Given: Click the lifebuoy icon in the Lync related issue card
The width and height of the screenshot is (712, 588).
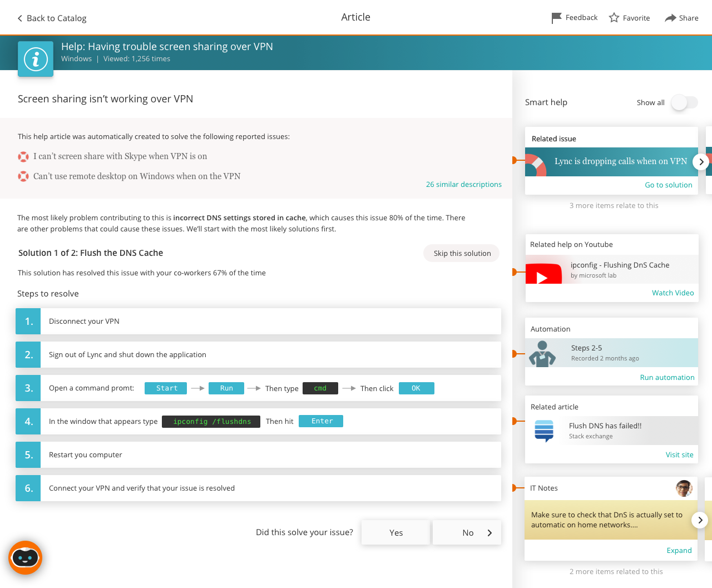Looking at the screenshot, I should [536, 165].
